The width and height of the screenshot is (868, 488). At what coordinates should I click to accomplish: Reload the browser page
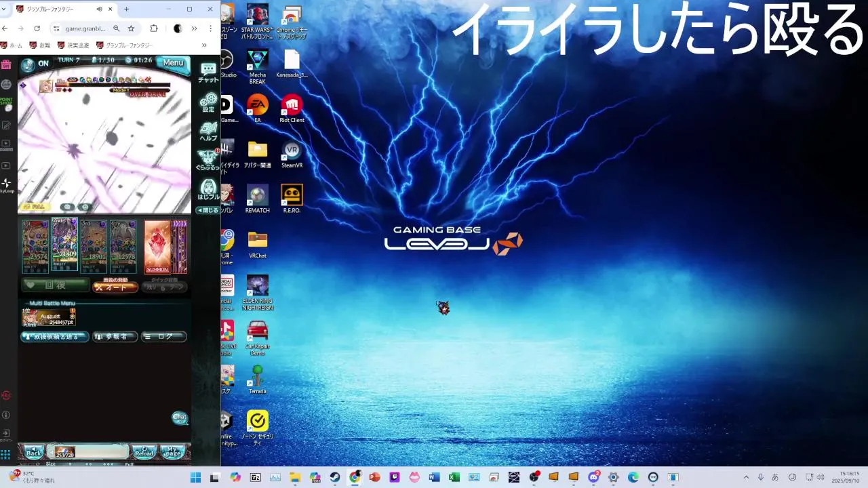pos(37,28)
